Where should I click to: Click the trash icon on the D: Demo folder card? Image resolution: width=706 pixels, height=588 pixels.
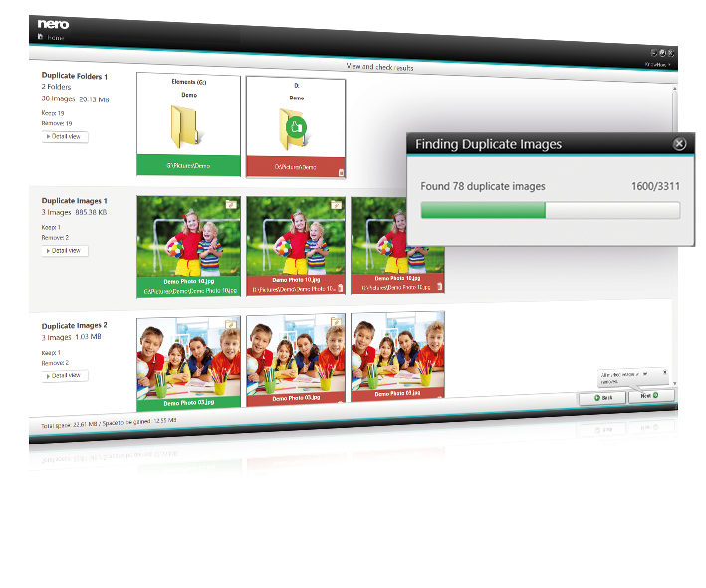[x=341, y=172]
